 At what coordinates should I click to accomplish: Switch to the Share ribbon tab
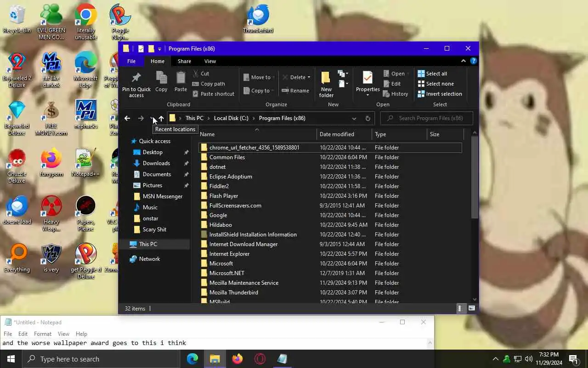pos(184,61)
